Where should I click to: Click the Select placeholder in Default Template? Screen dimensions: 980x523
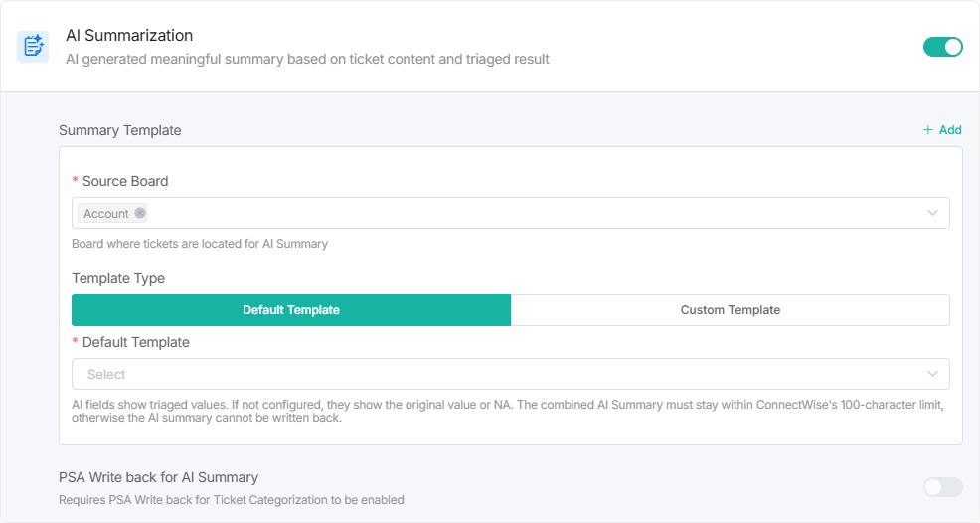click(x=106, y=375)
